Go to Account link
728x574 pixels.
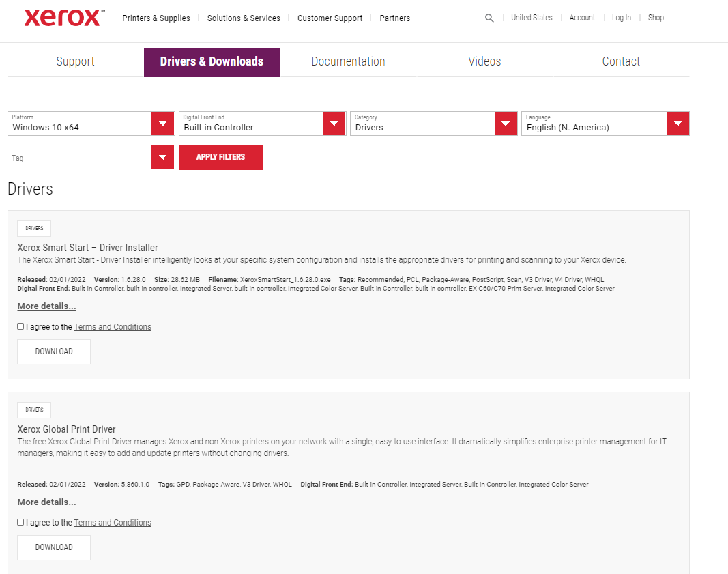tap(582, 18)
